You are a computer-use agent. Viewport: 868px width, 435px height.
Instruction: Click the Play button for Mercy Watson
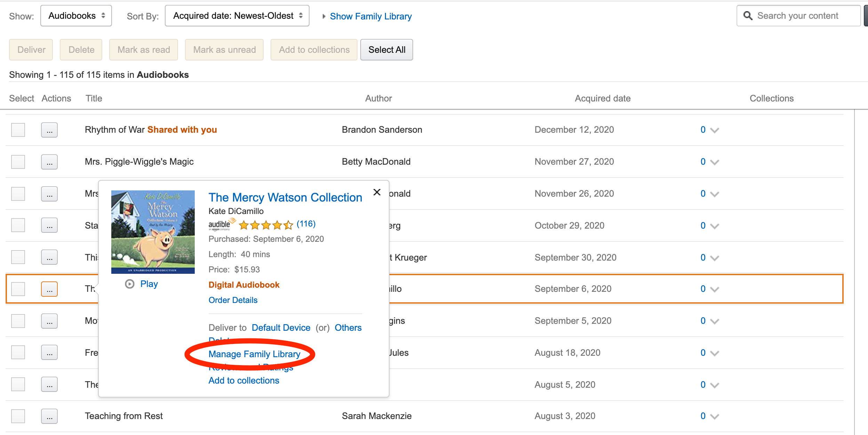[141, 284]
